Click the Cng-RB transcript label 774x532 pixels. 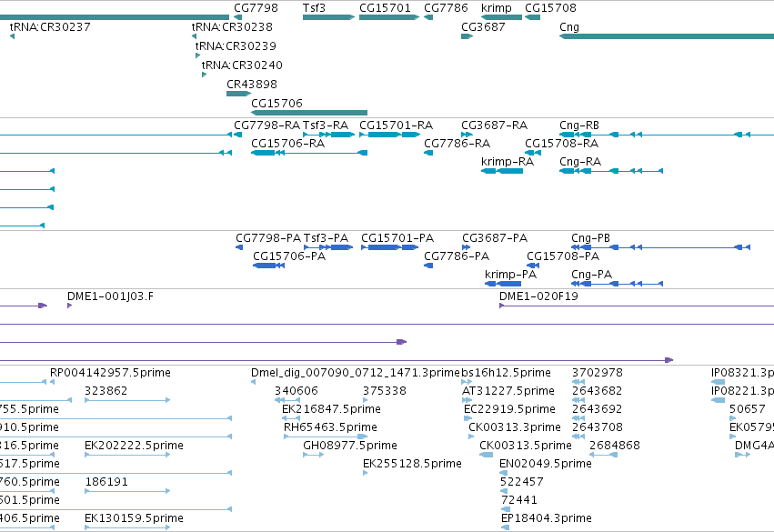pyautogui.click(x=579, y=125)
